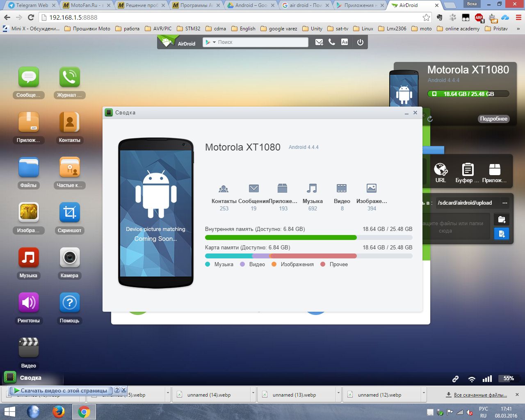Launch the Screenshot (Скриншот) icon
This screenshot has width=525, height=420.
[69, 212]
